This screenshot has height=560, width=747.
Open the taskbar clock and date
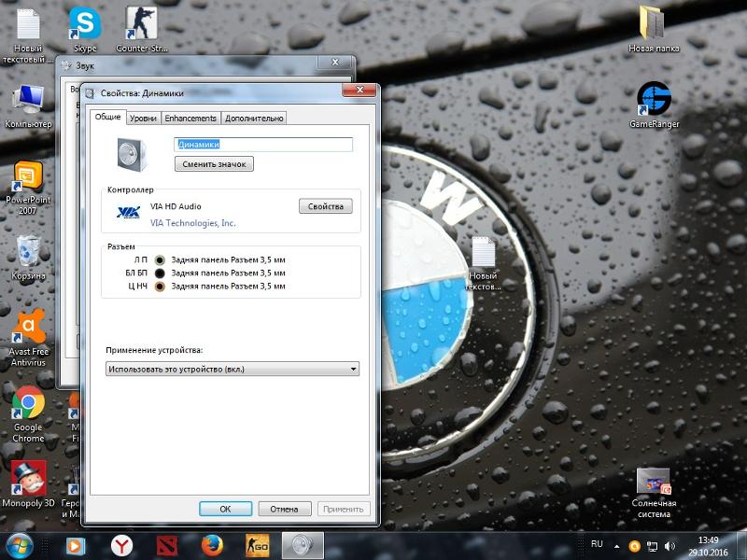[708, 546]
